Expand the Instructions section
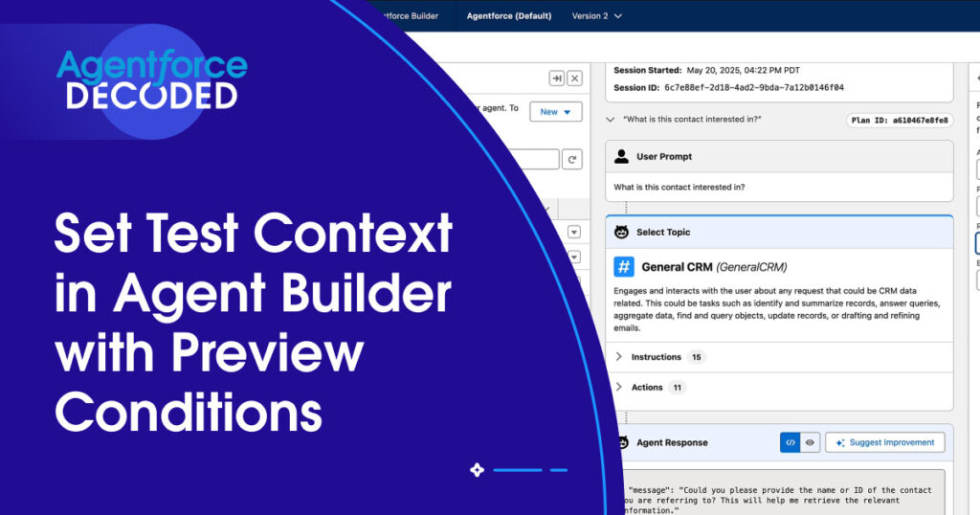980x515 pixels. tap(618, 357)
